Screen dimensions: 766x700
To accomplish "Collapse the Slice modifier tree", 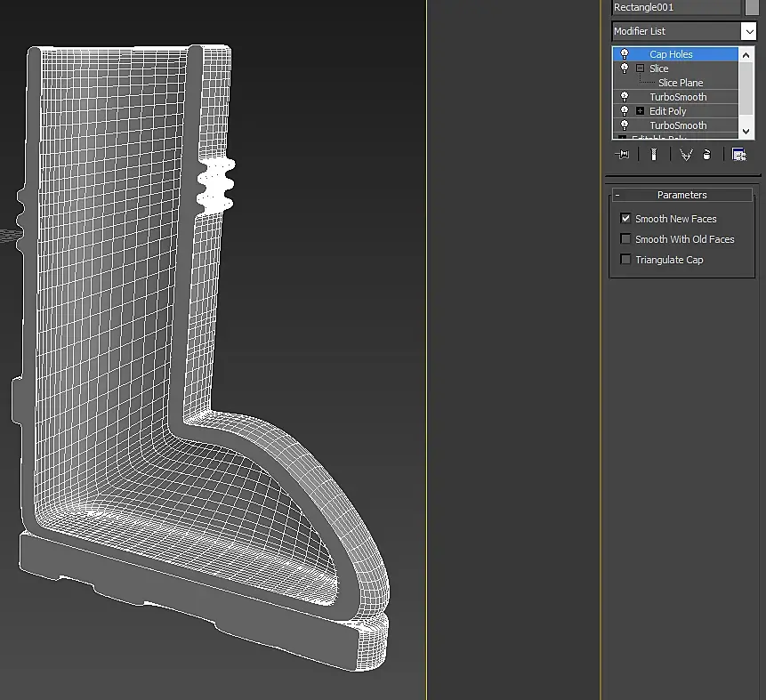I will pyautogui.click(x=640, y=68).
